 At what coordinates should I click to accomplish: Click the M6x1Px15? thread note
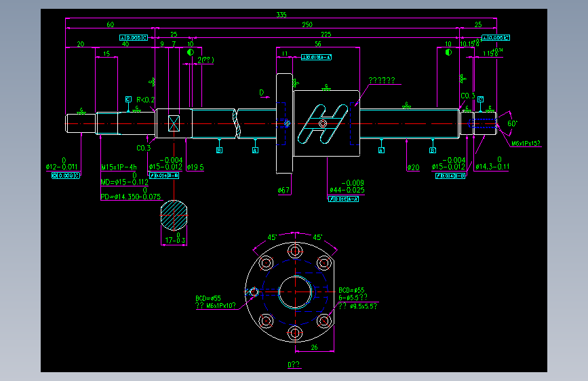pyautogui.click(x=526, y=143)
